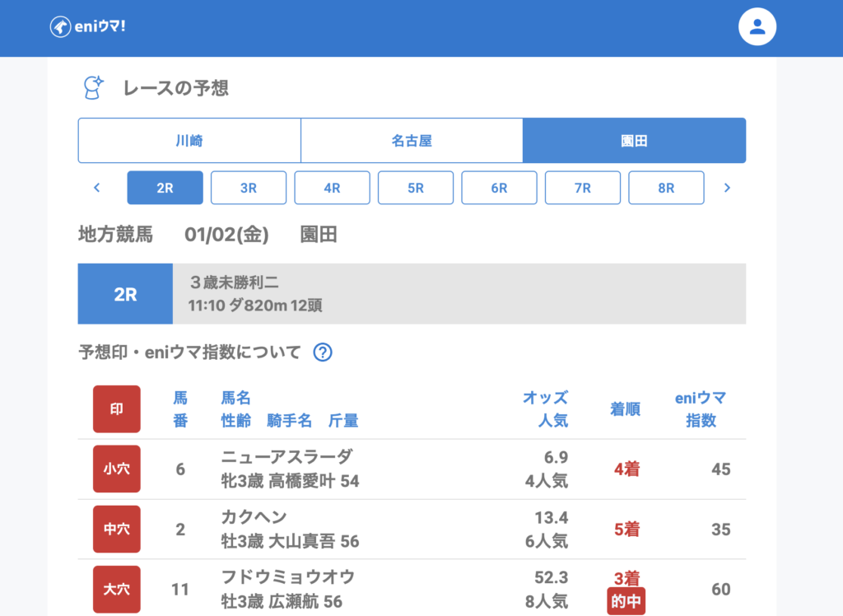Screen dimensions: 843x616
Task: Click the race prediction head icon
Action: (94, 87)
